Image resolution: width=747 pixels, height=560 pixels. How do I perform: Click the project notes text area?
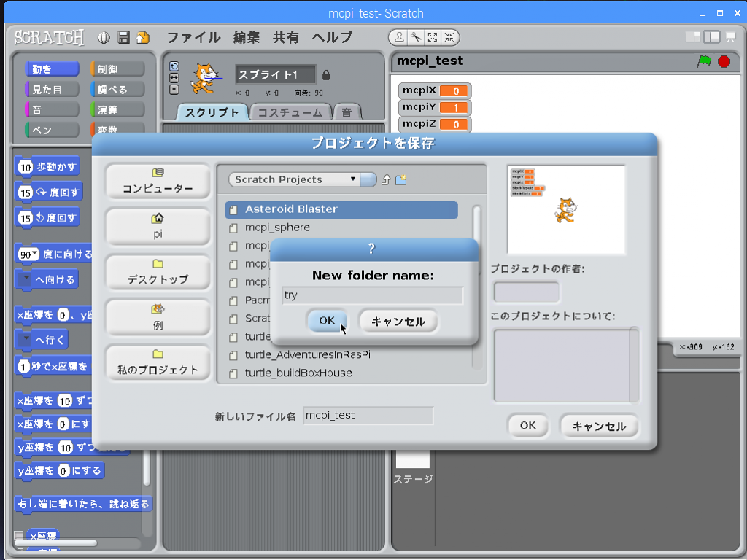tap(562, 365)
